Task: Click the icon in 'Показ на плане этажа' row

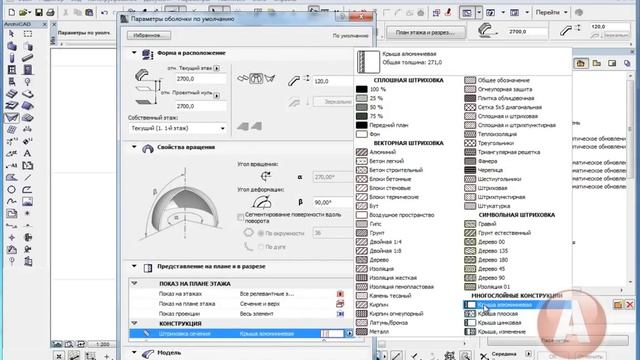Action: [340, 304]
